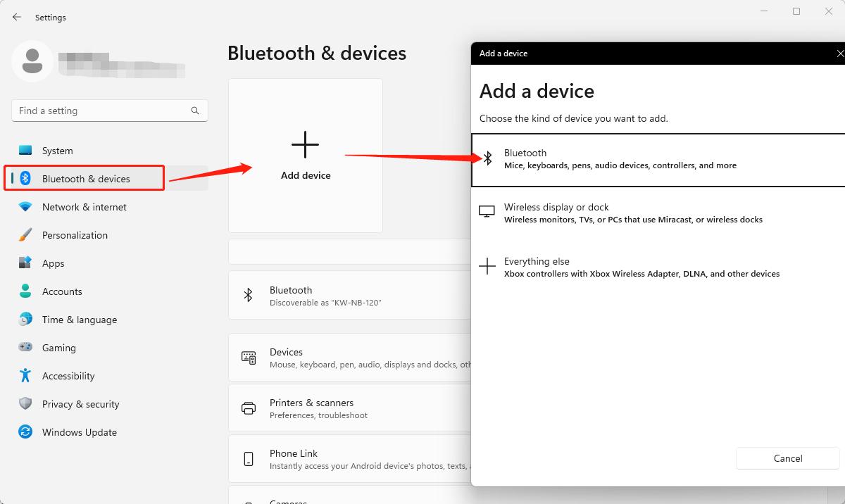Click Personalization paintbrush icon
This screenshot has width=845, height=504.
tap(25, 235)
